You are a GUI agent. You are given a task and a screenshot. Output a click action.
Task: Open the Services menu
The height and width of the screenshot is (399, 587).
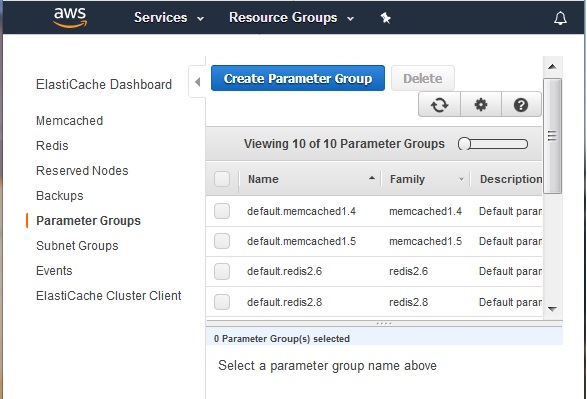pos(169,18)
